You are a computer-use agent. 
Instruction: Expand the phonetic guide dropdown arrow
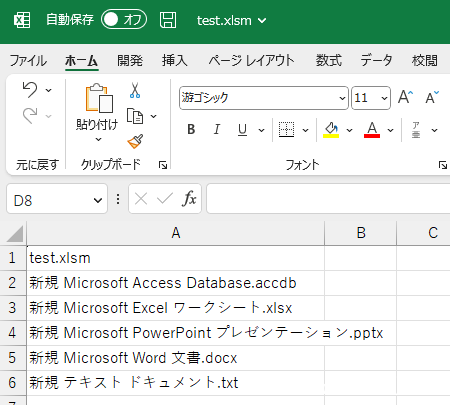tap(435, 130)
